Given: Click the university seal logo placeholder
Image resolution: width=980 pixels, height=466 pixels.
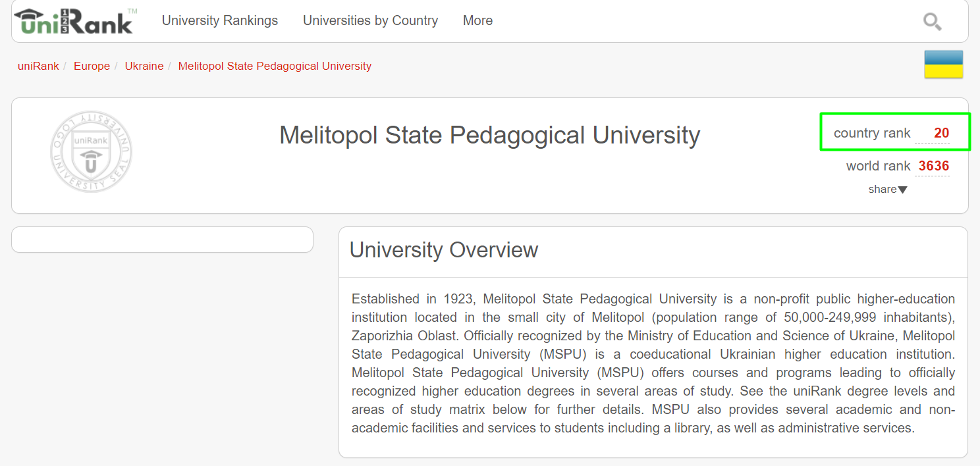Looking at the screenshot, I should coord(91,151).
